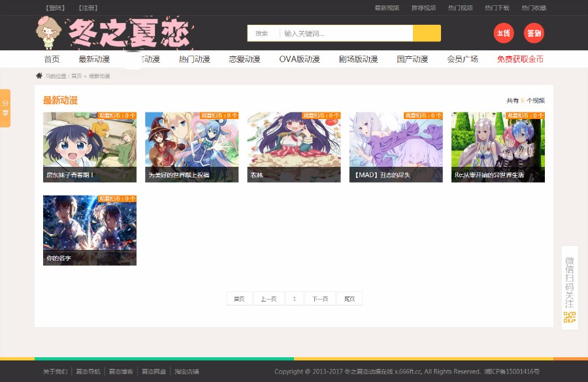Click the 【注册】 register link
This screenshot has height=382, width=588.
pyautogui.click(x=89, y=8)
